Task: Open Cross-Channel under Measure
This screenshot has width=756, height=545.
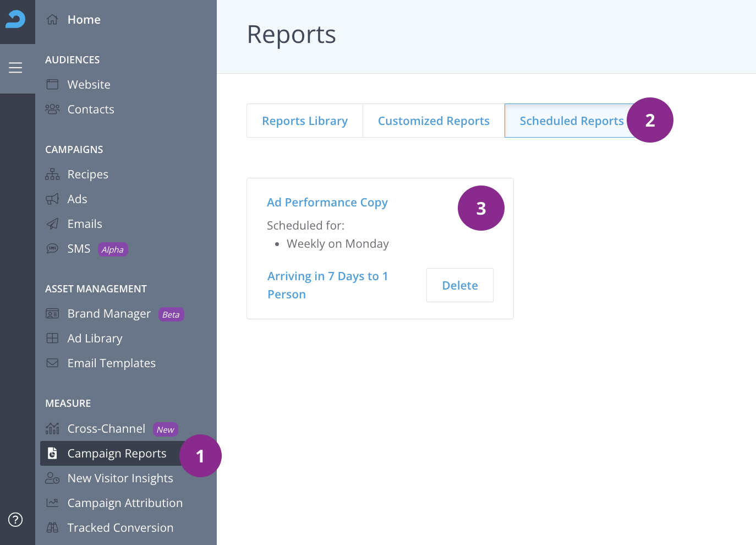Action: coord(106,428)
